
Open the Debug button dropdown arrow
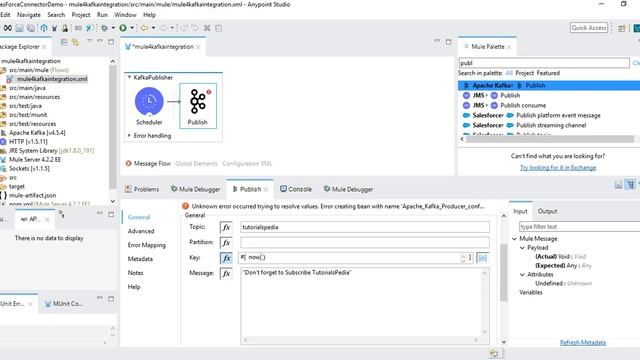113,28
